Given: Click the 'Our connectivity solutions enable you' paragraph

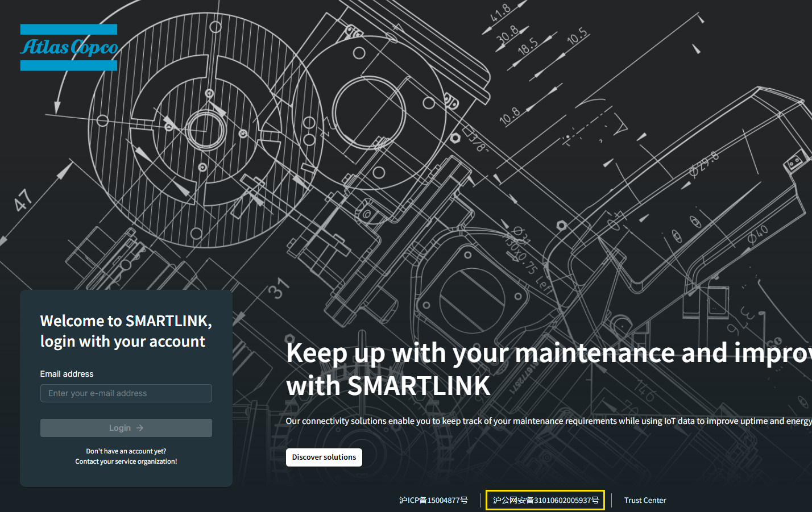Looking at the screenshot, I should (x=549, y=421).
